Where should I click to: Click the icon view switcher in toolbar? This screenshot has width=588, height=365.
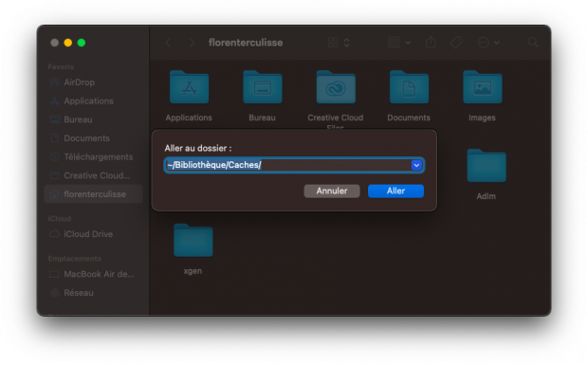coord(339,43)
